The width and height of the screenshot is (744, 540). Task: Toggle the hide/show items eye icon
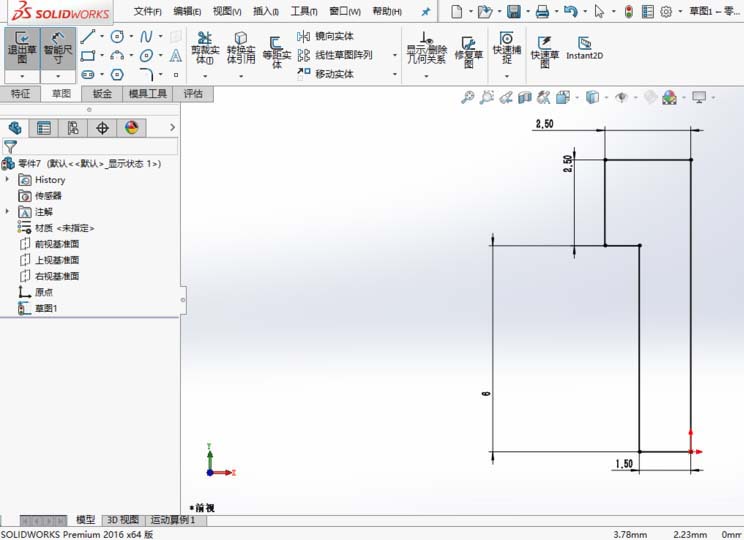pyautogui.click(x=621, y=97)
